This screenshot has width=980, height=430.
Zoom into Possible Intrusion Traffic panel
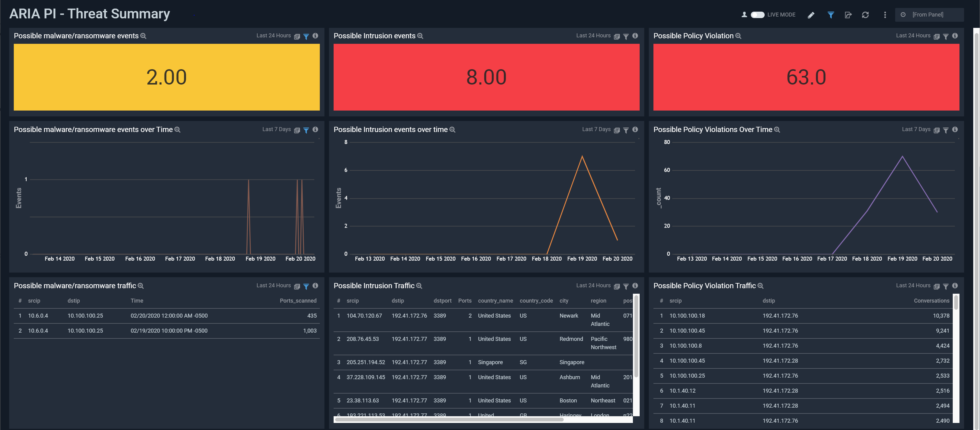[x=419, y=286]
